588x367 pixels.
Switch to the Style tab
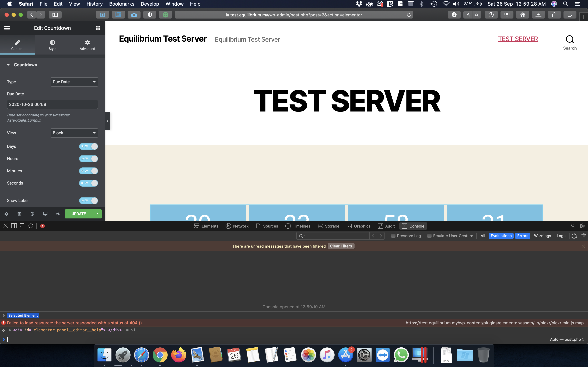tap(52, 45)
